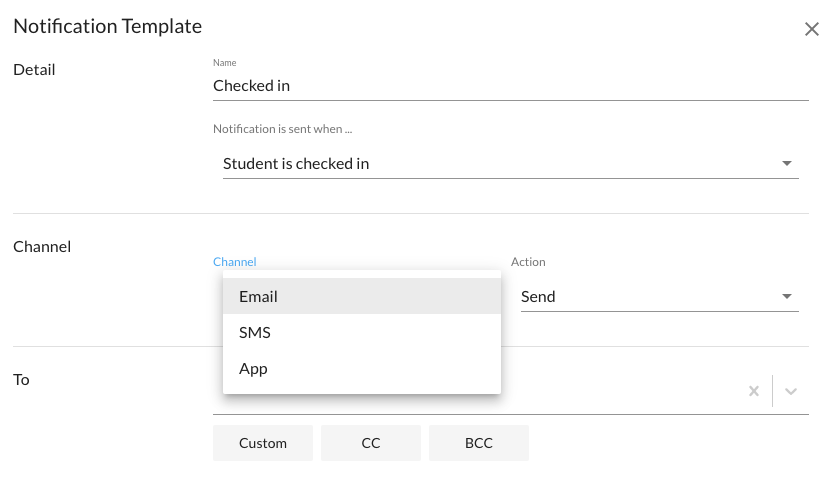The image size is (830, 486).
Task: Click the arrow beside 'Student is checked in'
Action: tap(786, 164)
